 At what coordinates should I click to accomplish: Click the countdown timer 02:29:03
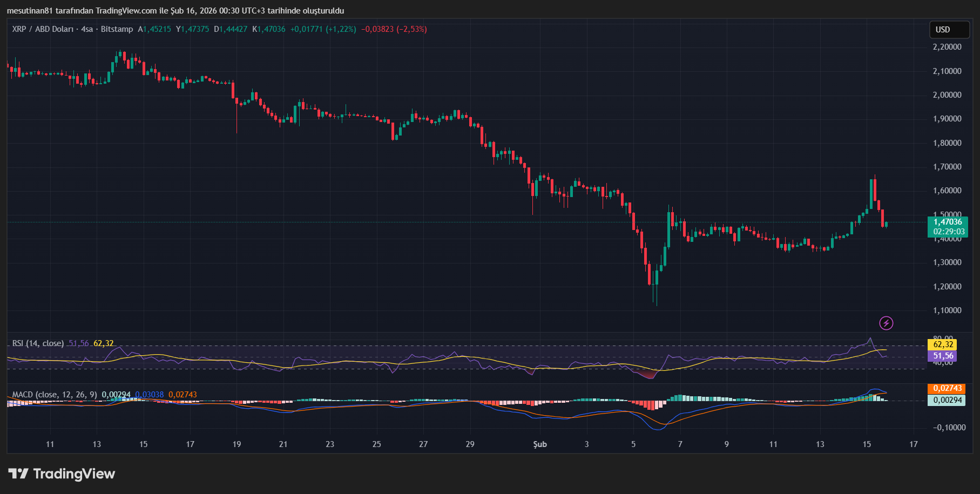coord(949,231)
